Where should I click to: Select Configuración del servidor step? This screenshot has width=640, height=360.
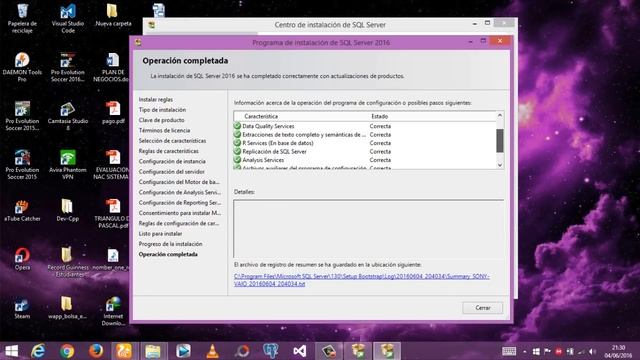click(x=171, y=172)
